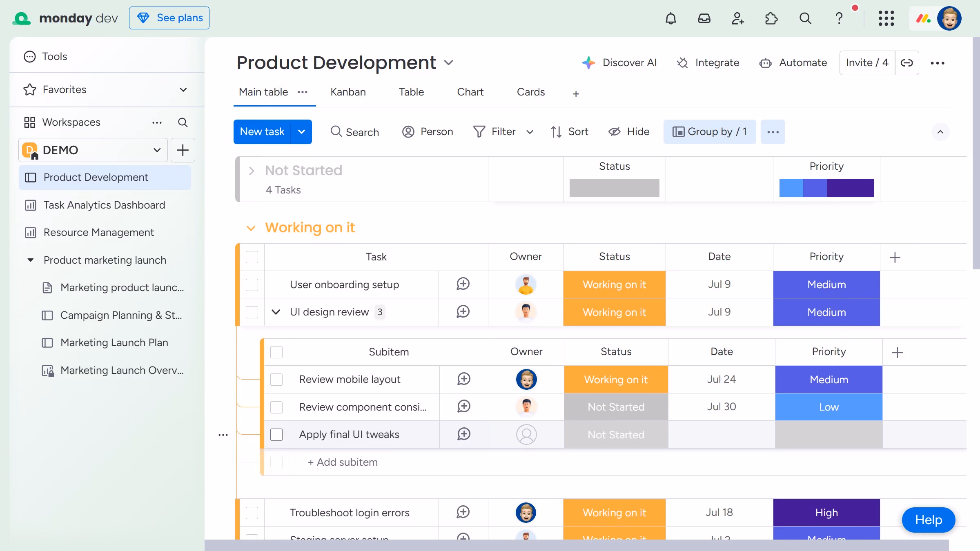Click Low priority cell for Review component

(x=829, y=407)
